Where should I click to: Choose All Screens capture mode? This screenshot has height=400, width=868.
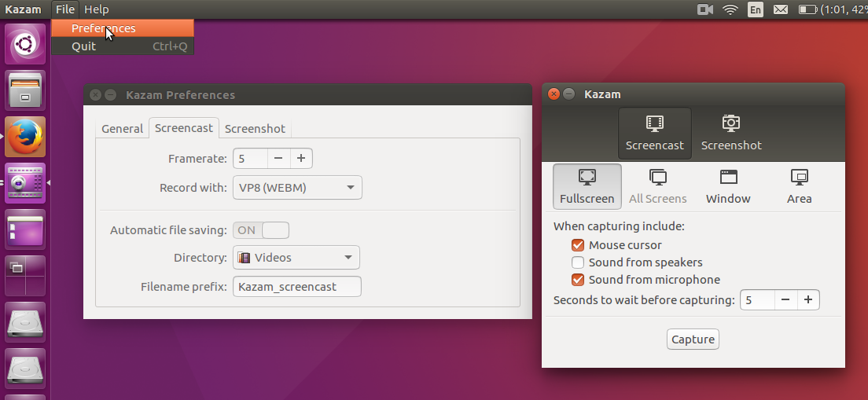657,186
